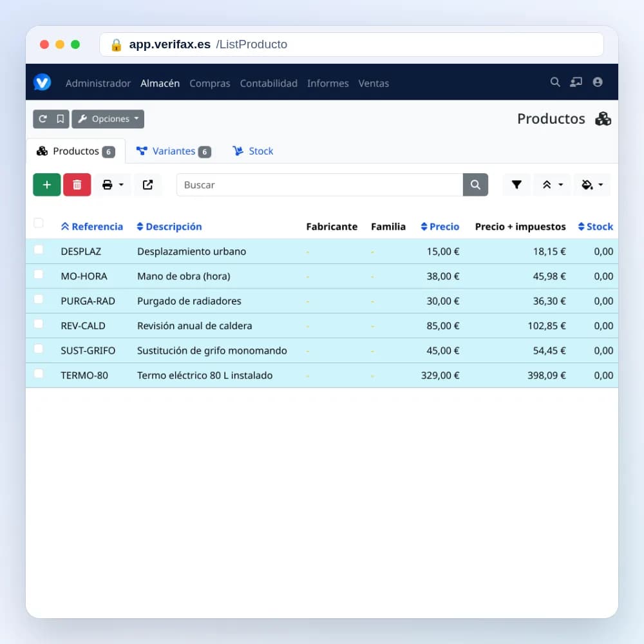Viewport: 644px width, 644px height.
Task: Click the red window close button
Action: [x=44, y=44]
